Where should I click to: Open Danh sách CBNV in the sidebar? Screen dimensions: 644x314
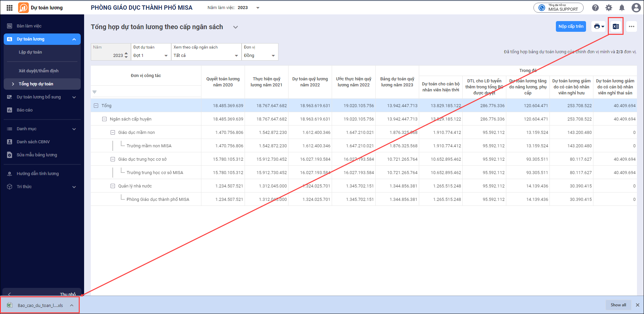point(42,142)
